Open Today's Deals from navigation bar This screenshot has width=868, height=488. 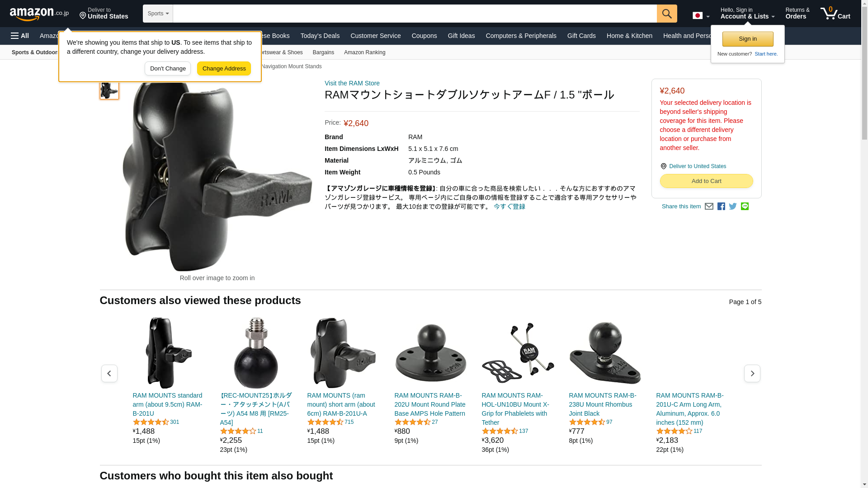(320, 36)
